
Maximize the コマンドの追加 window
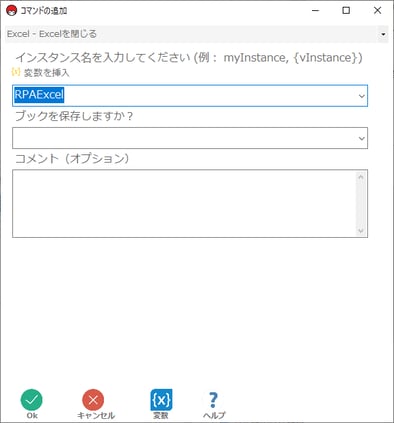pyautogui.click(x=346, y=10)
